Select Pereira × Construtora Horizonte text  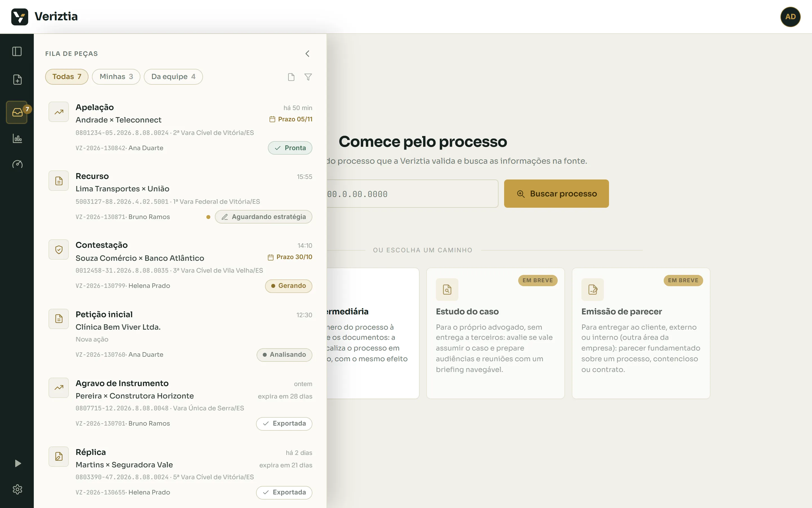(134, 396)
